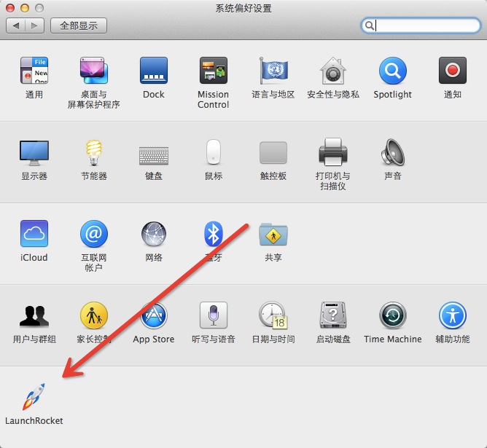Image resolution: width=487 pixels, height=448 pixels.
Task: Open 蓝牙 (Bluetooth) settings
Action: 213,235
